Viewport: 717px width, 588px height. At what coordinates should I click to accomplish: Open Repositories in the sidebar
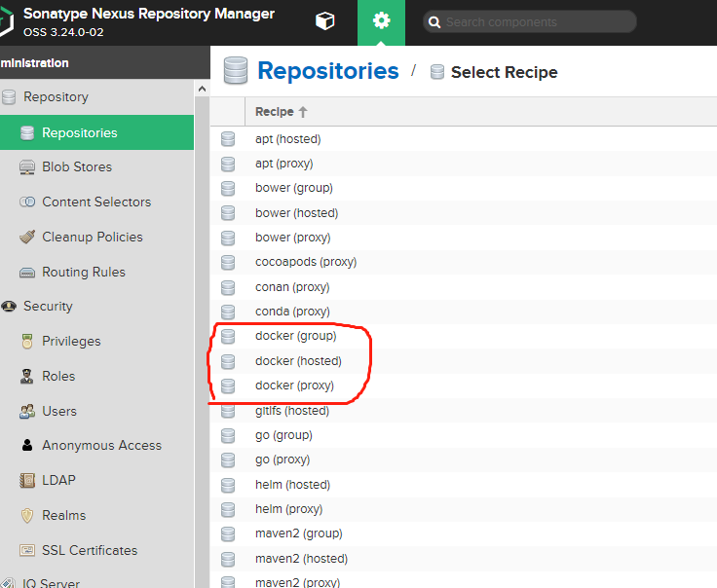tap(97, 132)
